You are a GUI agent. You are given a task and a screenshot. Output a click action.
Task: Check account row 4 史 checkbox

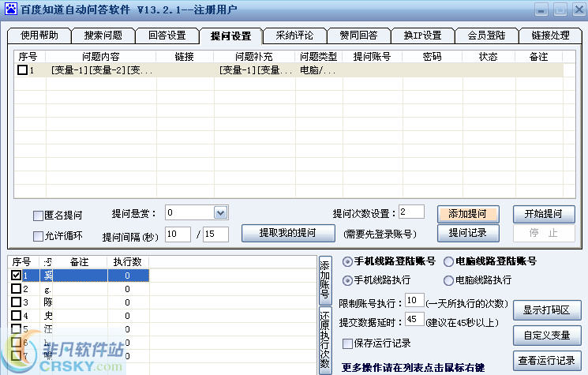click(16, 315)
